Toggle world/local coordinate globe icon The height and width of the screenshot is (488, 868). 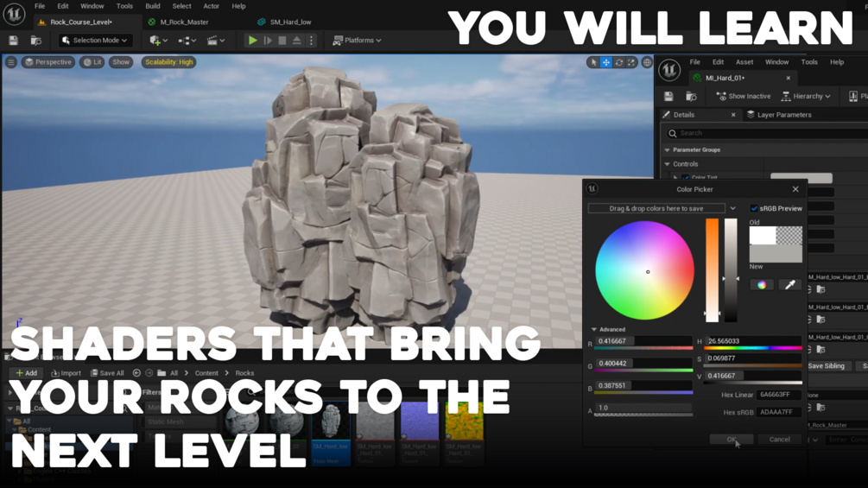(x=647, y=62)
